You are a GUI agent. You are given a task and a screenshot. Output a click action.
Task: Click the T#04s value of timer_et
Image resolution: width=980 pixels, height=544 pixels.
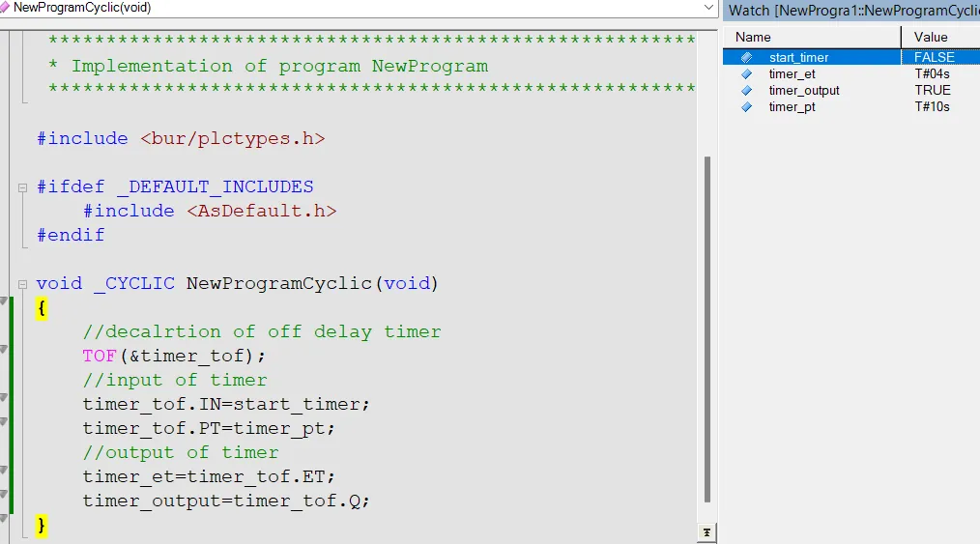tap(932, 73)
